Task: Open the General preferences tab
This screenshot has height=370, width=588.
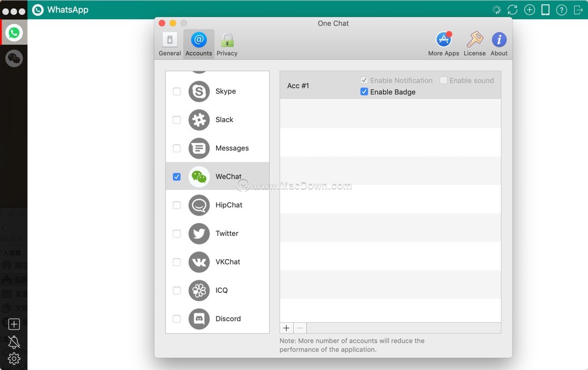Action: click(x=170, y=44)
